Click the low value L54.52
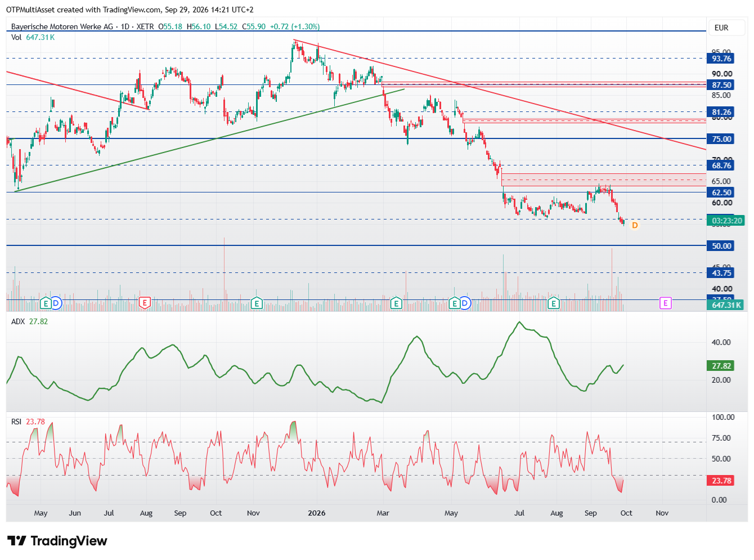754x560 pixels. pos(226,26)
